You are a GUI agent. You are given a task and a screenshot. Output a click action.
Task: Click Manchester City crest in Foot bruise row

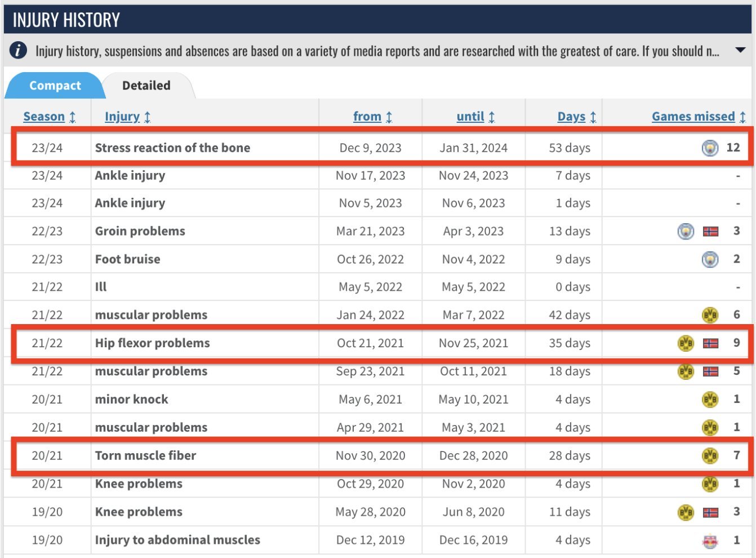tap(710, 260)
